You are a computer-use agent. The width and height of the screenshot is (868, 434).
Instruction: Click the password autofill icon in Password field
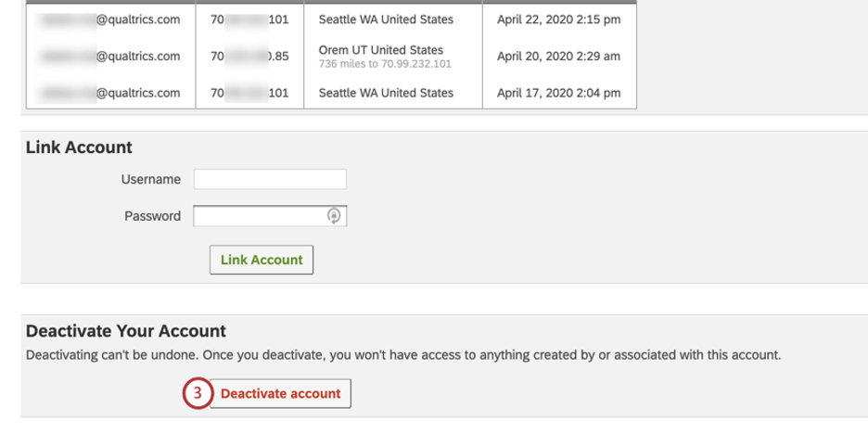click(x=334, y=216)
